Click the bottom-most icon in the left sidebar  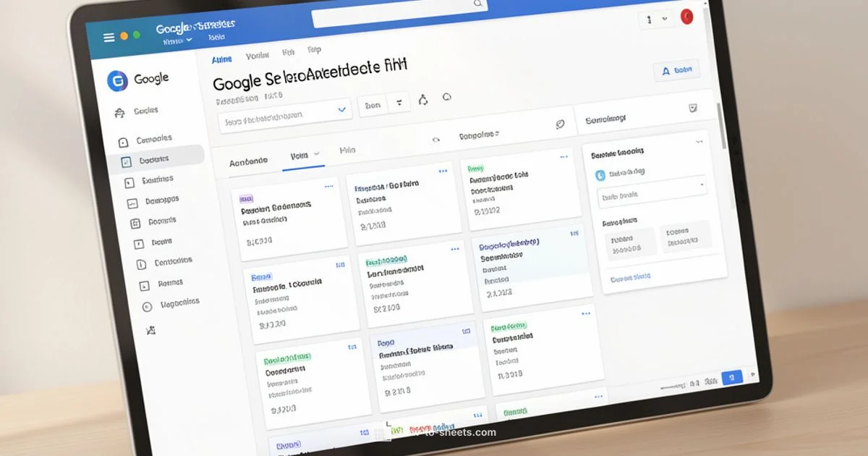(x=150, y=331)
